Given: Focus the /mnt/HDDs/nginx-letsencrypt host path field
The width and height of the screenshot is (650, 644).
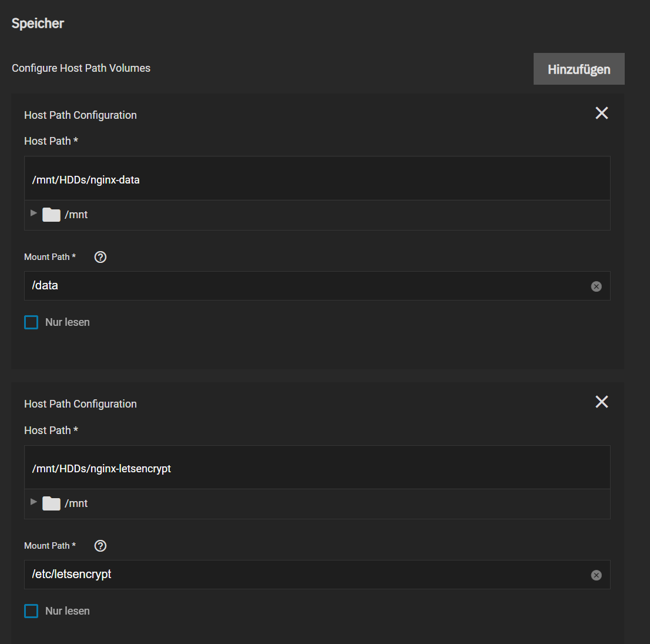Looking at the screenshot, I should pyautogui.click(x=317, y=468).
